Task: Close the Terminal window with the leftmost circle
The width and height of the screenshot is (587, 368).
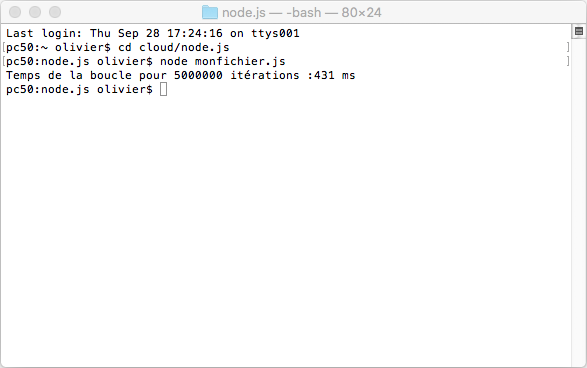Action: click(x=15, y=12)
